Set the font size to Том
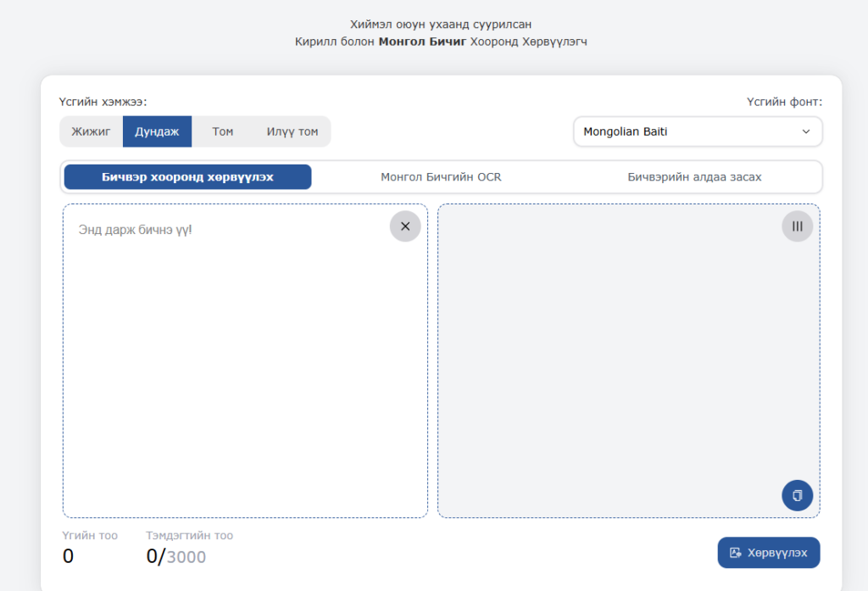The image size is (868, 591). [x=222, y=131]
